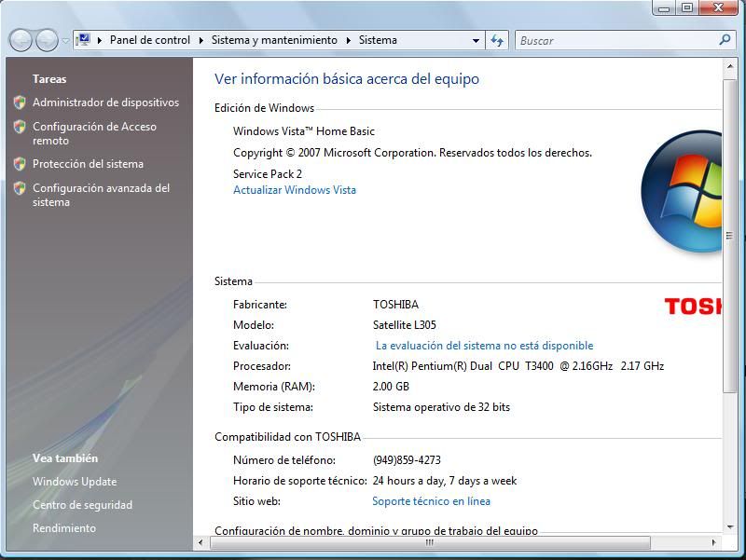Minimize the Sistema window
The height and width of the screenshot is (560, 746).
(x=664, y=8)
